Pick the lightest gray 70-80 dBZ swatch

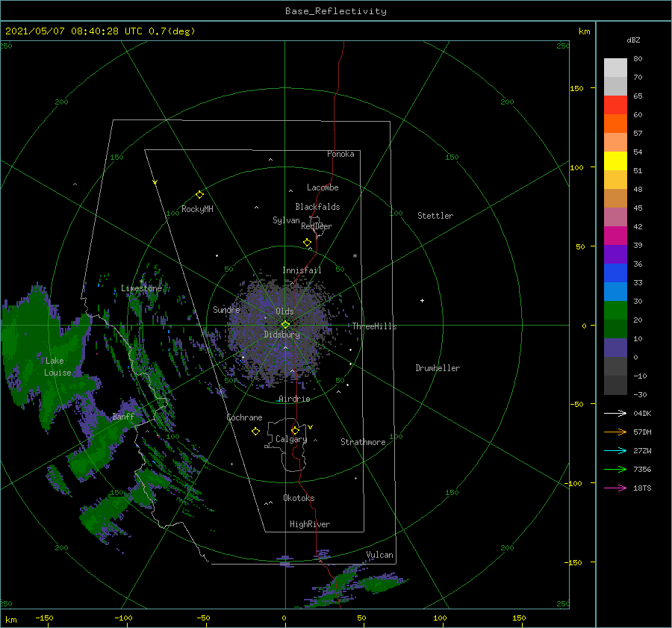point(615,67)
